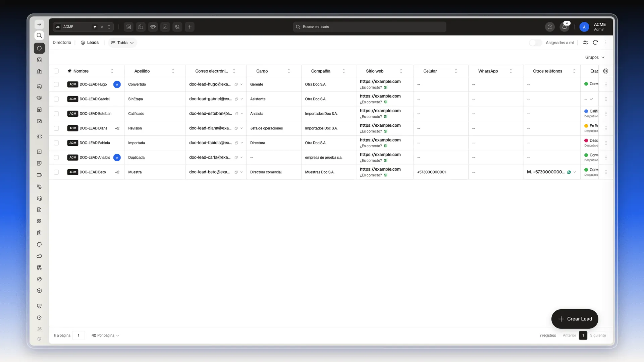This screenshot has width=644, height=362.
Task: Open the headset support icon in the sidebar
Action: coord(39,198)
